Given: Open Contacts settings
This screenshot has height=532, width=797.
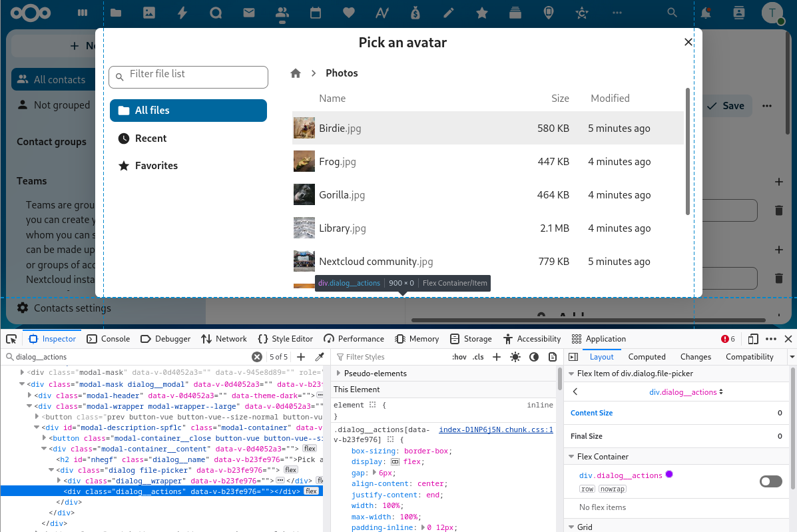Looking at the screenshot, I should click(x=63, y=308).
